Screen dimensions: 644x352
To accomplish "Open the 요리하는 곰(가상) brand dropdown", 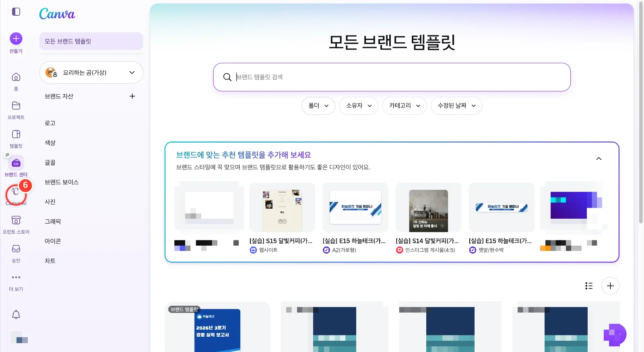I will (91, 72).
